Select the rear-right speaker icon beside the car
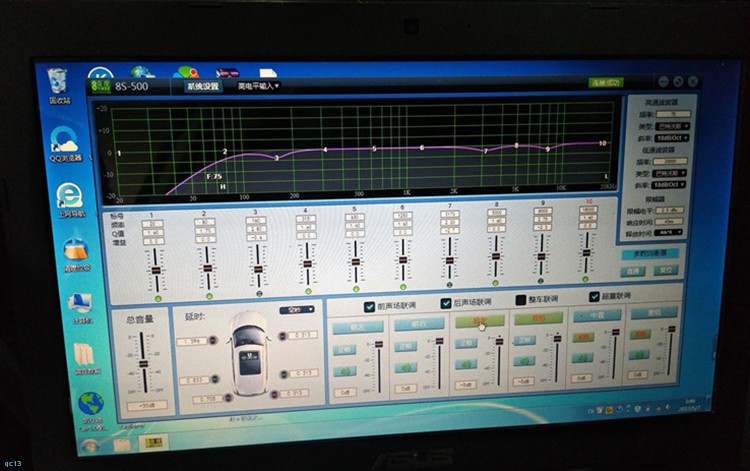The height and width of the screenshot is (471, 750). coord(274,394)
